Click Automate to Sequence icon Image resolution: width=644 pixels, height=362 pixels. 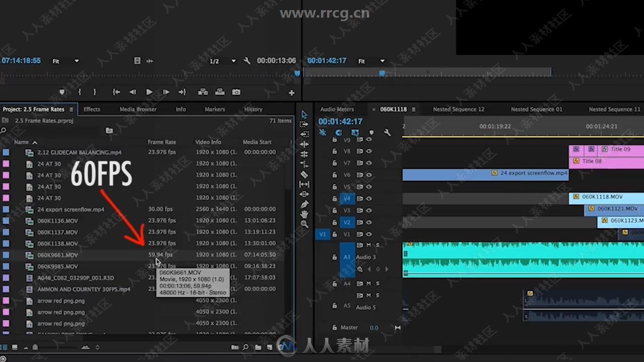pyautogui.click(x=234, y=347)
